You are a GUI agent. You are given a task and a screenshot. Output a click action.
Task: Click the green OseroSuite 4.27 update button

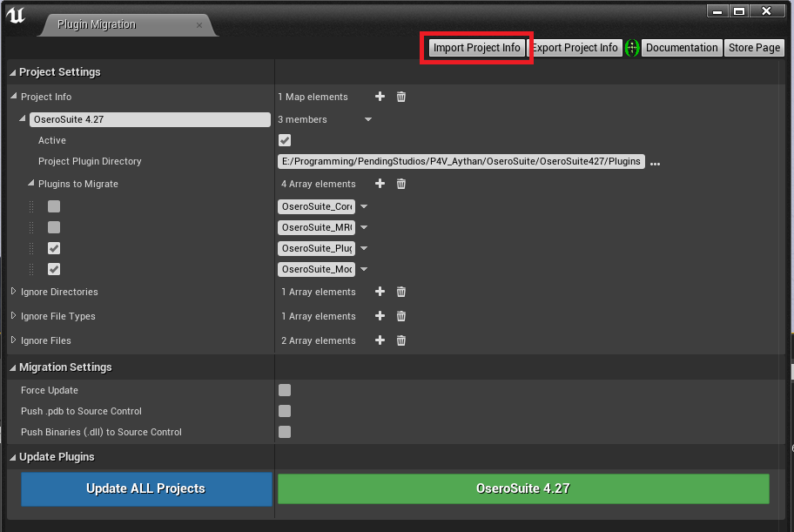tap(523, 488)
